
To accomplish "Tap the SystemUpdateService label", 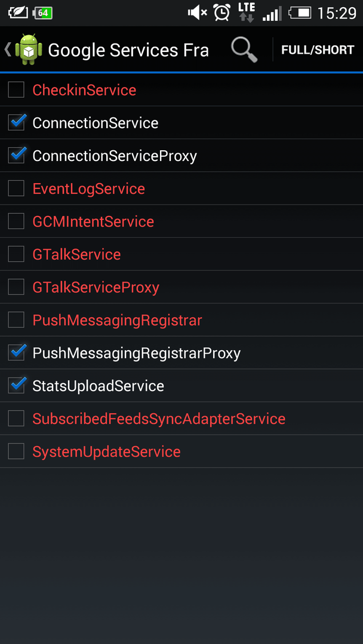I will click(106, 452).
